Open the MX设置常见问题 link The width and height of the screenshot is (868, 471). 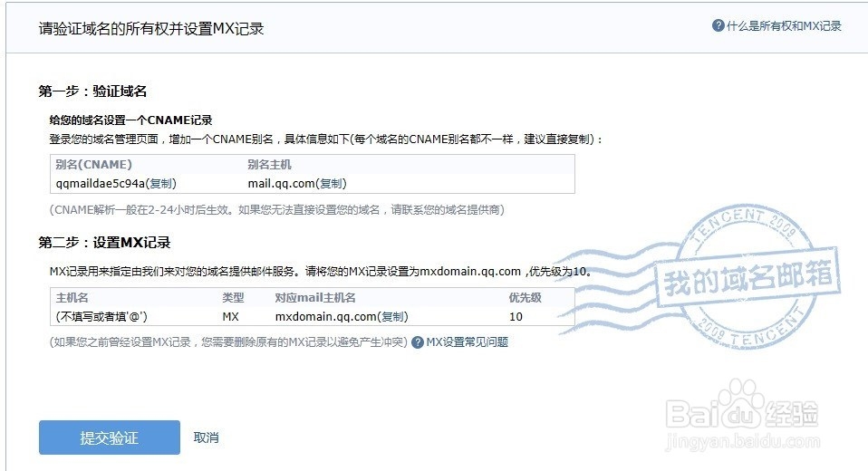[468, 342]
